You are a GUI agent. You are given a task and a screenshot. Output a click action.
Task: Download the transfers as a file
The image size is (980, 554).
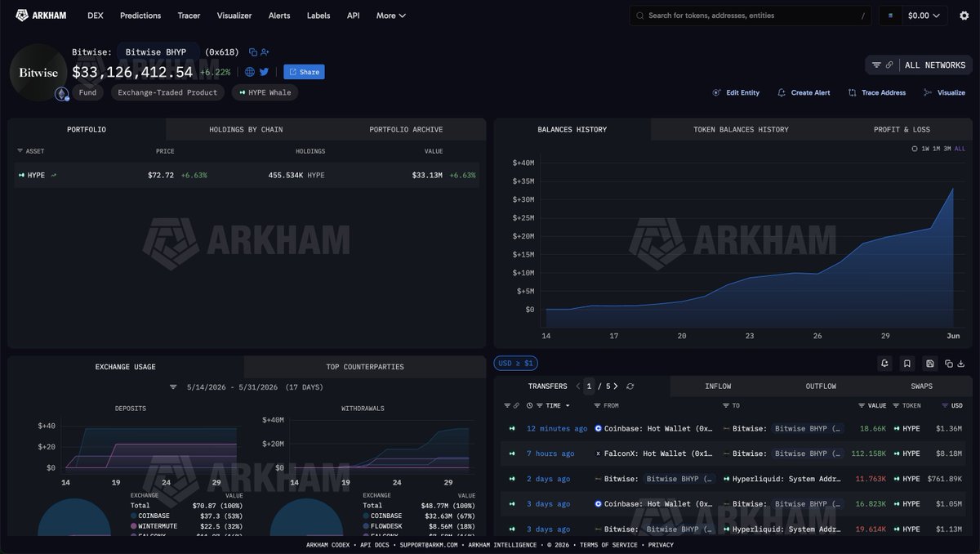(x=961, y=364)
